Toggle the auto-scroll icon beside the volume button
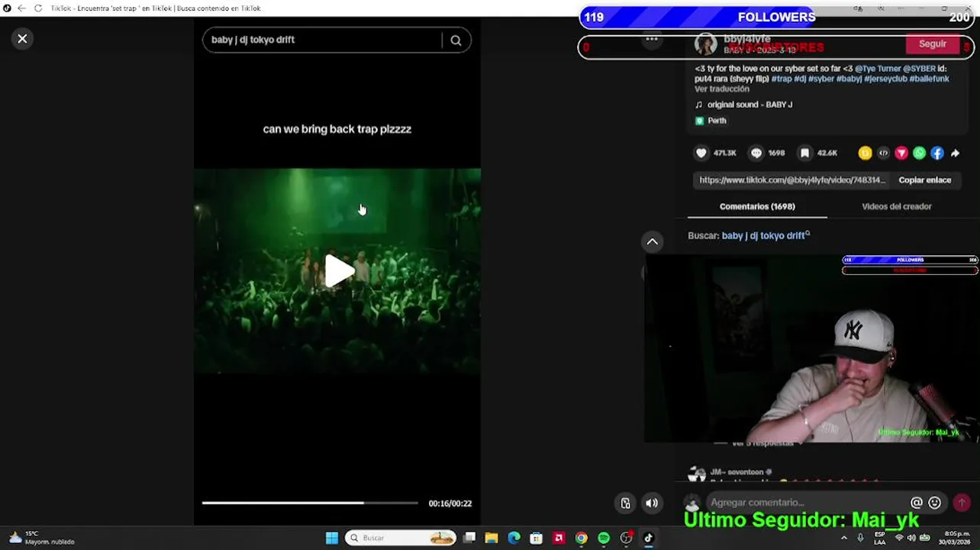980x550 pixels. (x=625, y=503)
